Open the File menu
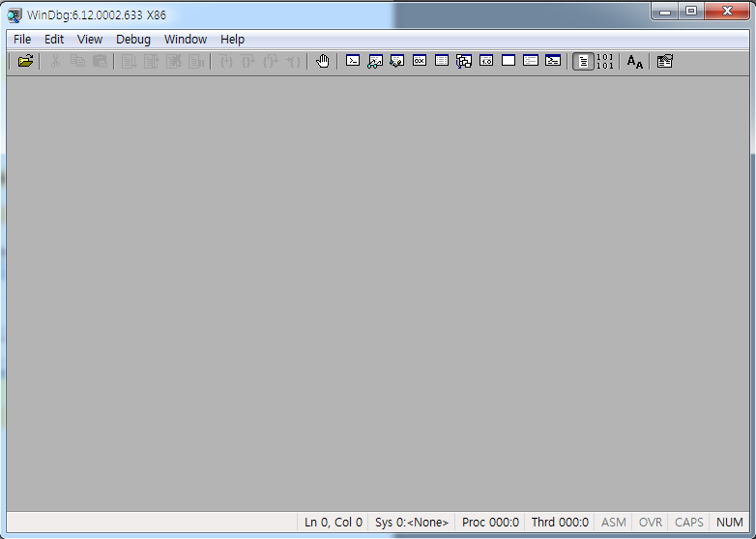This screenshot has width=756, height=539. [22, 40]
